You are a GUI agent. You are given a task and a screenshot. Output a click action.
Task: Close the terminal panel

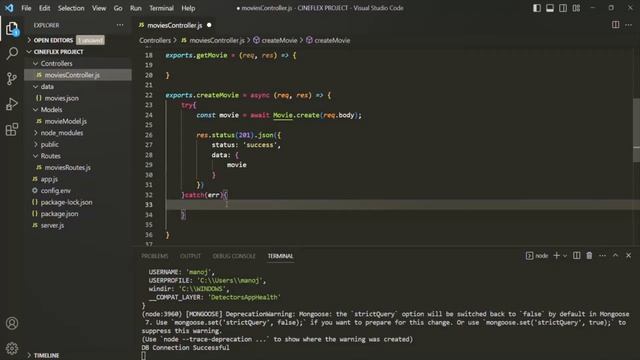pyautogui.click(x=629, y=256)
